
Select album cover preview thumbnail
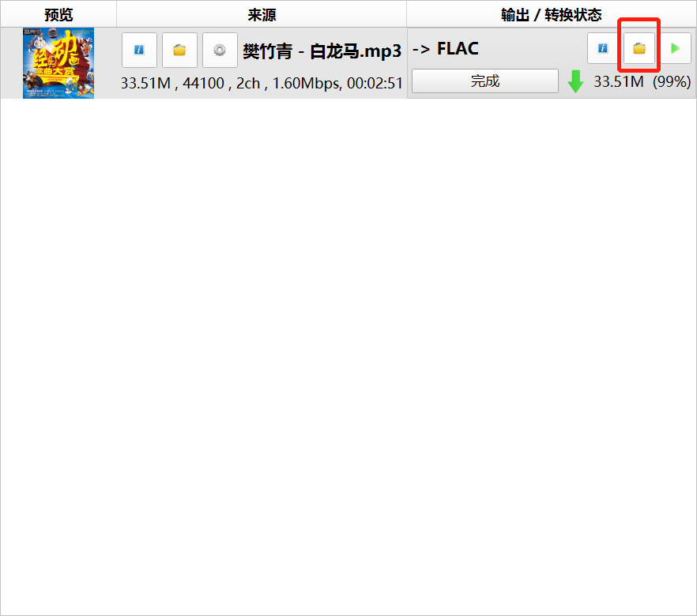click(x=58, y=63)
